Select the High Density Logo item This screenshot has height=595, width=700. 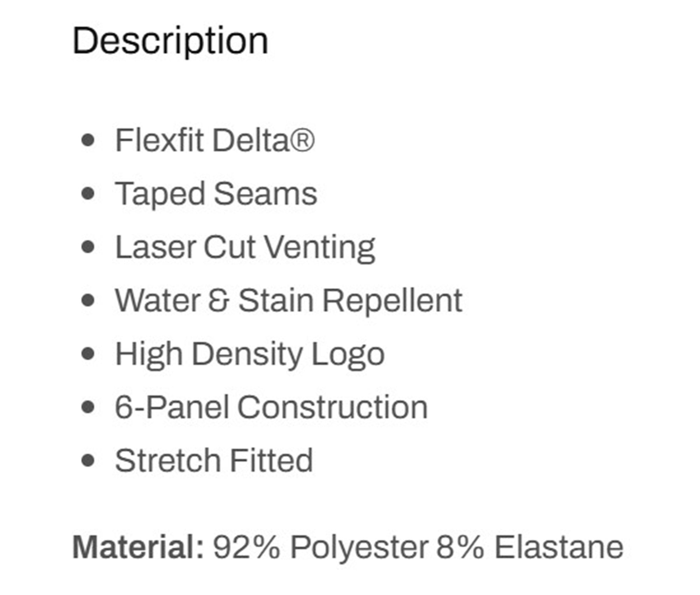point(250,354)
